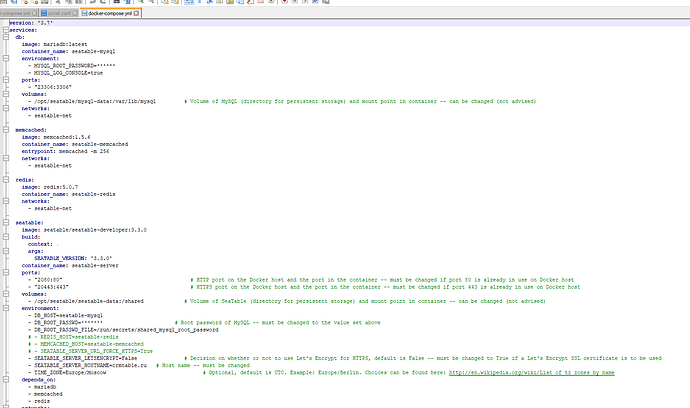The height and width of the screenshot is (408, 690).
Task: Click 'Host name -- must be changed' comment
Action: [203, 365]
